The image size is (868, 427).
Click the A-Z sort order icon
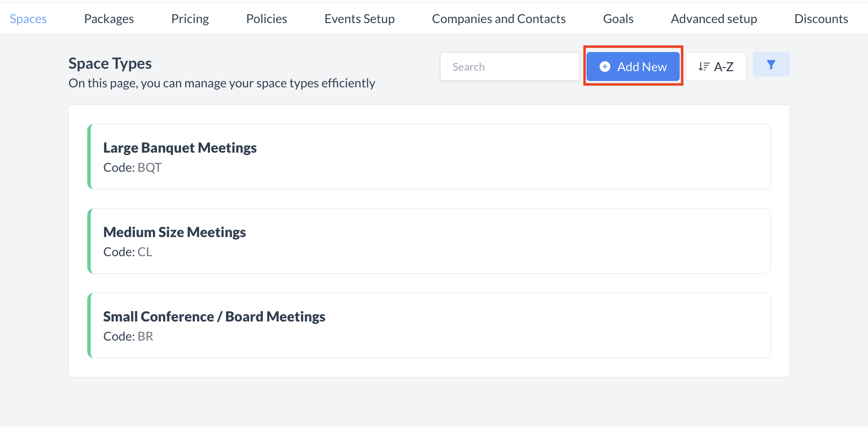(x=704, y=66)
